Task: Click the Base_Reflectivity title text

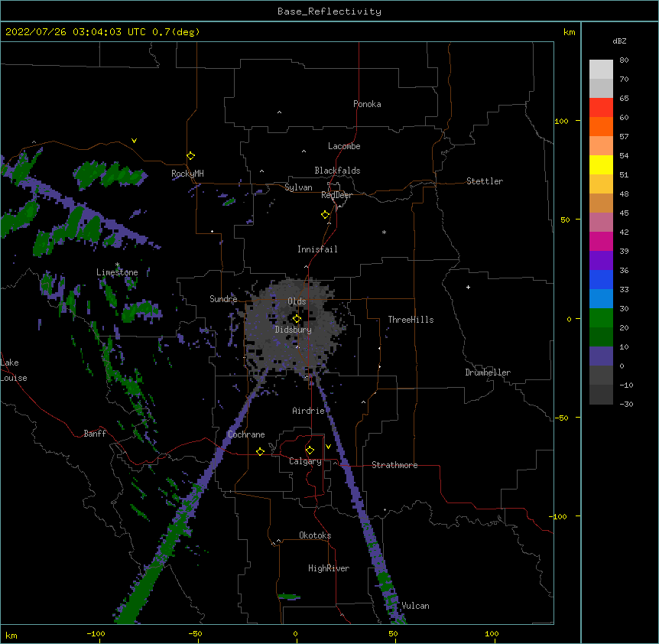Action: click(329, 11)
